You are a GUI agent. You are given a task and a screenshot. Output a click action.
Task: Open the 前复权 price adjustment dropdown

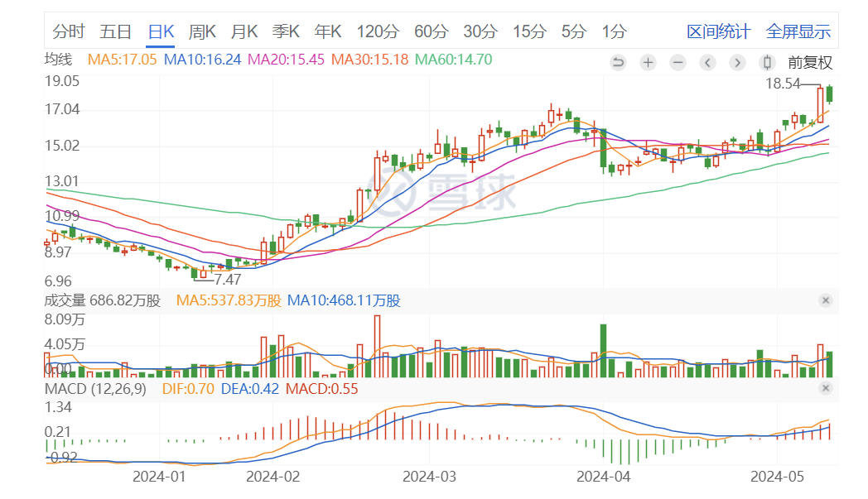pos(809,62)
